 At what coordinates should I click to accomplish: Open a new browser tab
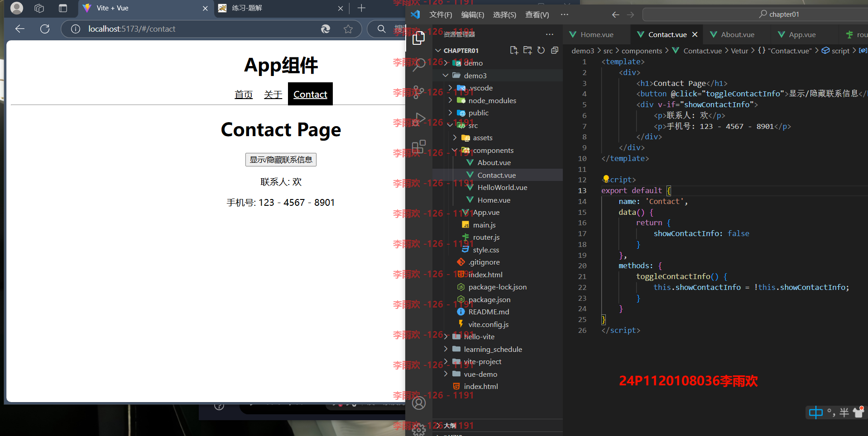361,8
